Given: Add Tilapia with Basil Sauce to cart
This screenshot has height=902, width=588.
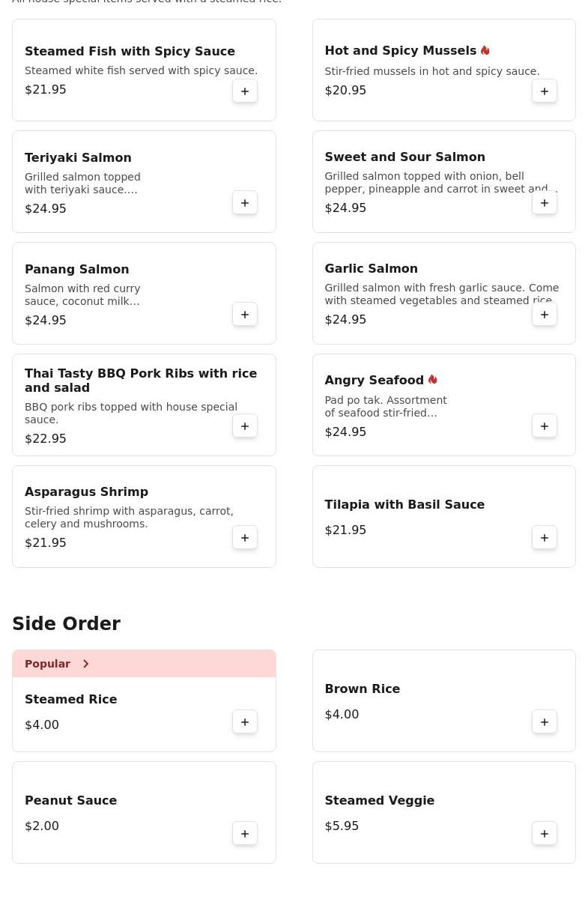Looking at the screenshot, I should [545, 538].
